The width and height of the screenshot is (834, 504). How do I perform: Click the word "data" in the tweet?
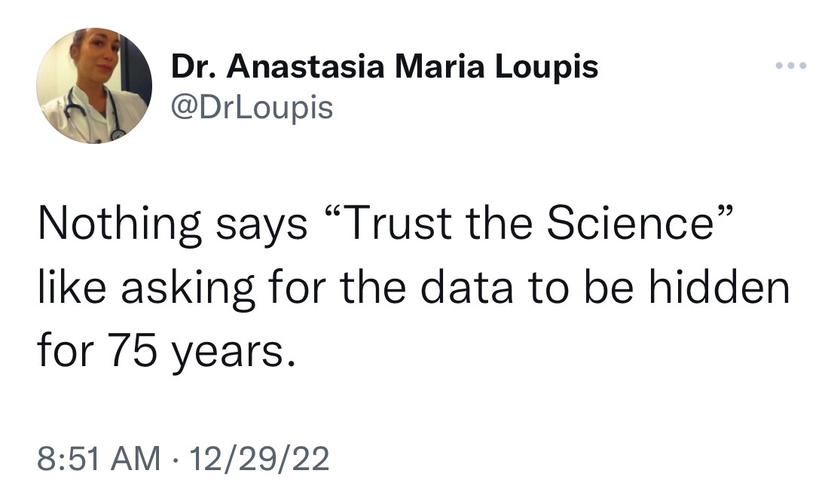coord(467,288)
